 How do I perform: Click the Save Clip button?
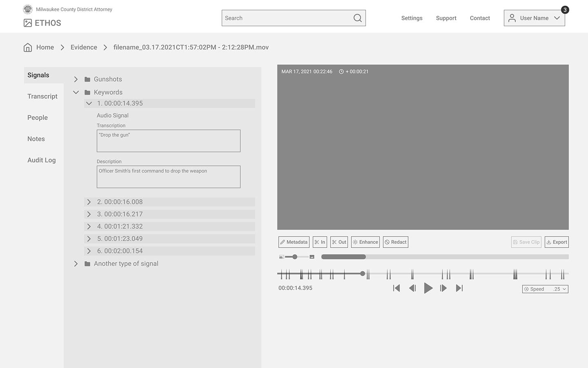tap(526, 242)
